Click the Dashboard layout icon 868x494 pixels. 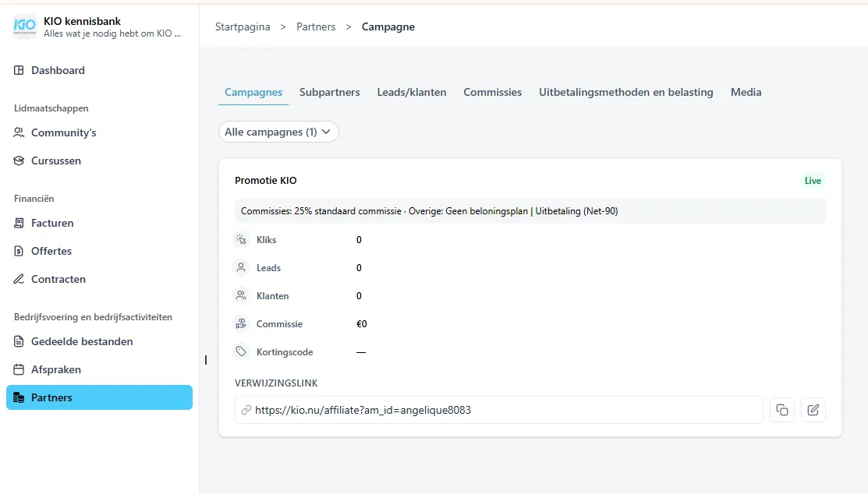coord(19,70)
